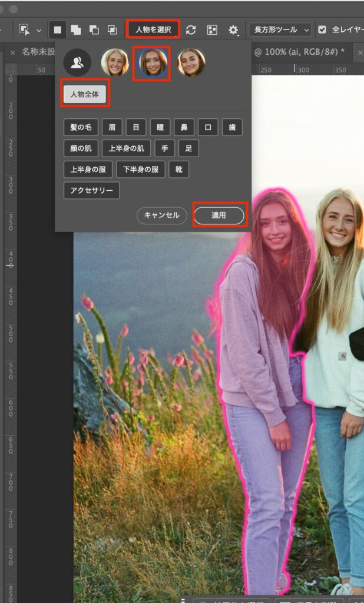Switch to the 100% (ai, RGB/8#) document tab

pos(300,52)
